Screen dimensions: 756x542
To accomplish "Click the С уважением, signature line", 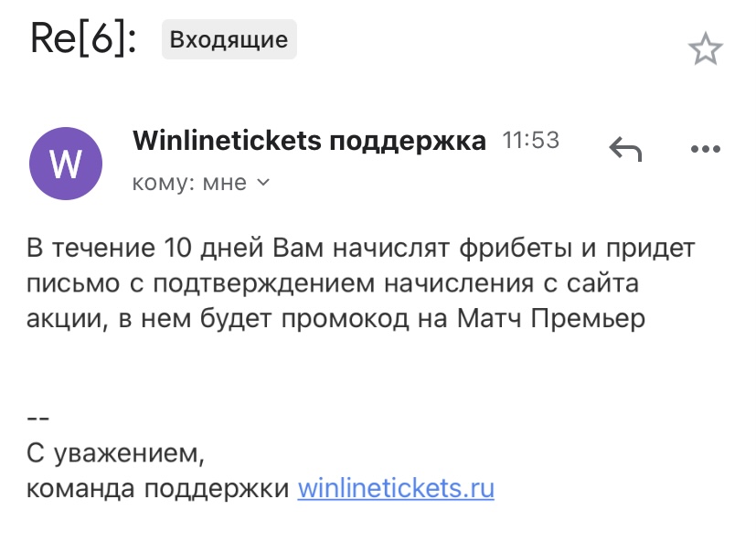I will tap(116, 453).
